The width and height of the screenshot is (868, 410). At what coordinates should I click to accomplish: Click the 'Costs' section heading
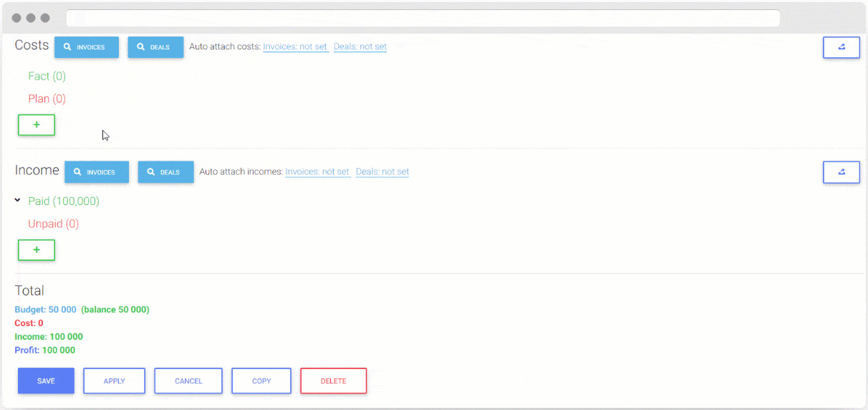click(32, 45)
